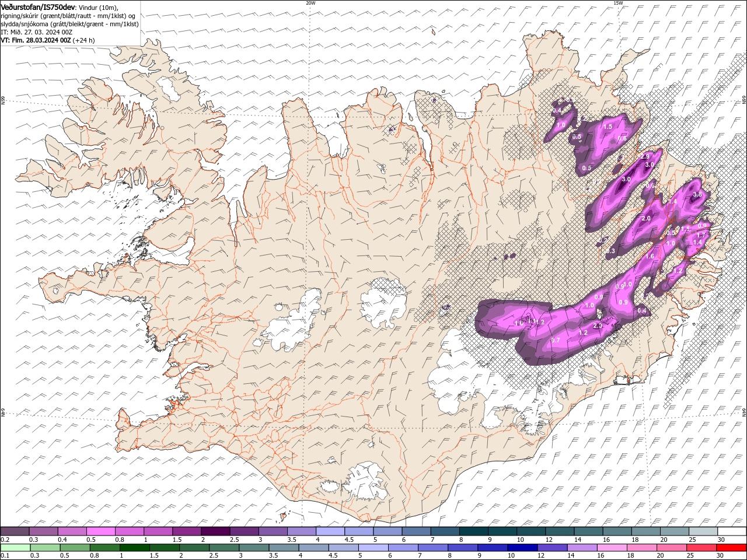Pick the darkest green bottom-row swatch labeled 1

pos(134,548)
